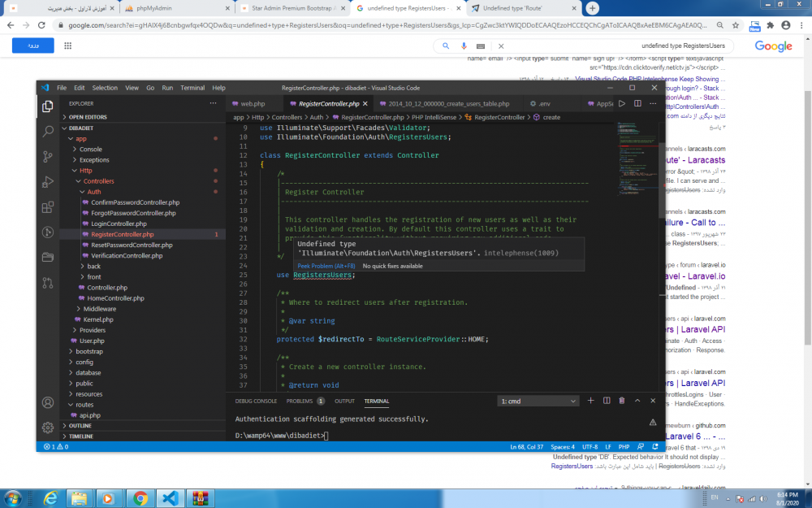Run the PHP file with the play icon
This screenshot has height=508, width=812.
click(x=622, y=104)
